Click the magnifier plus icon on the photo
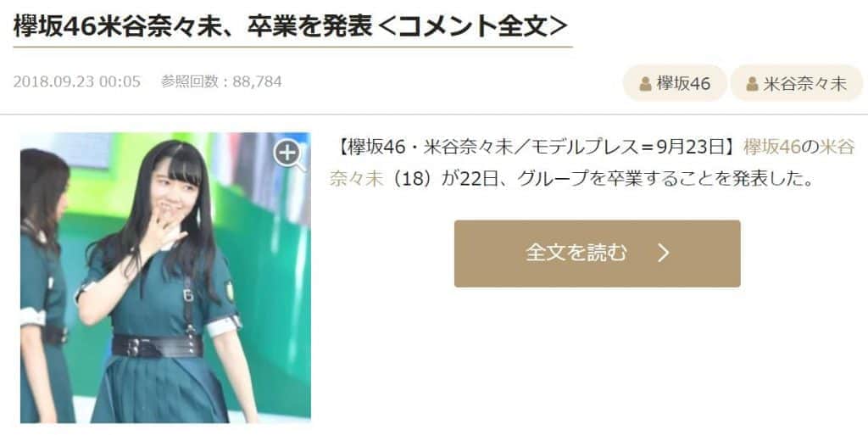868x435 pixels. pyautogui.click(x=290, y=153)
